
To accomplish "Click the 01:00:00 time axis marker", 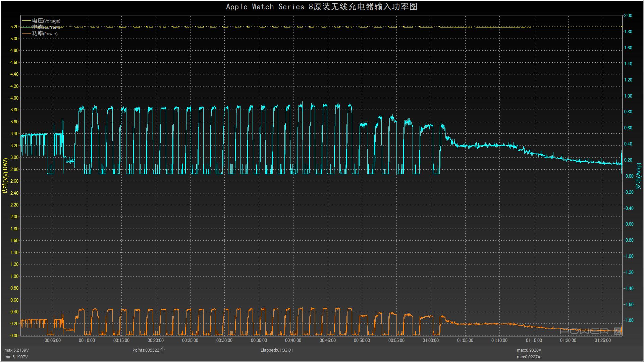I will pos(430,340).
